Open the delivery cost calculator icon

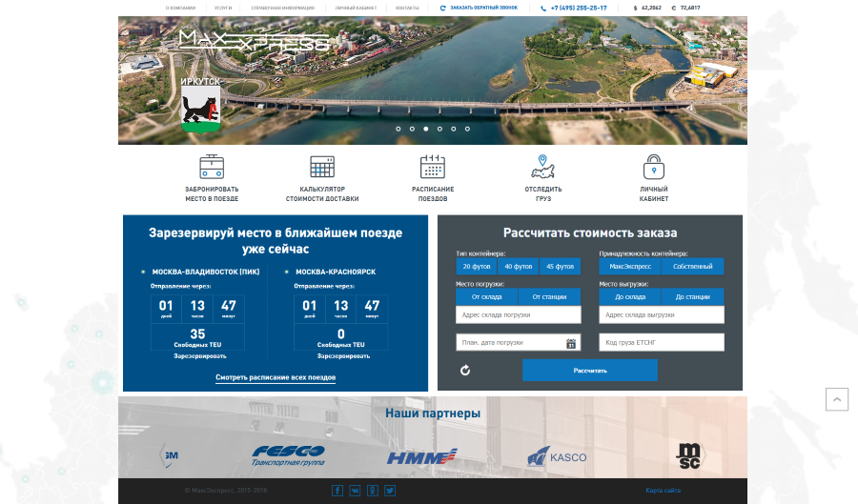click(x=322, y=167)
